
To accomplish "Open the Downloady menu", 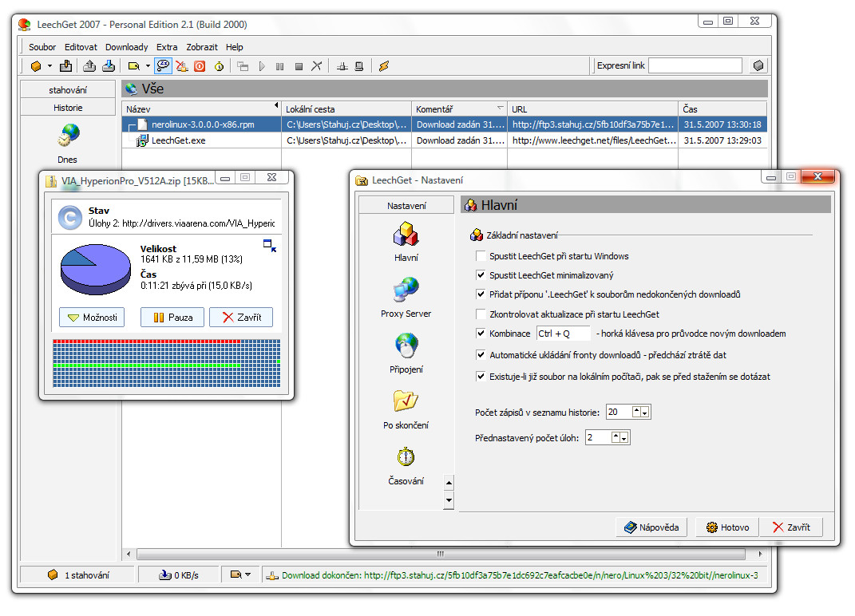I will [126, 47].
